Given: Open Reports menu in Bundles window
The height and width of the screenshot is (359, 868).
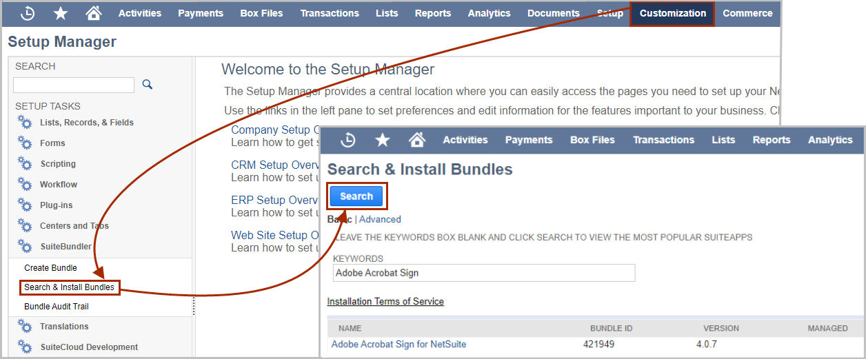Looking at the screenshot, I should pyautogui.click(x=771, y=140).
